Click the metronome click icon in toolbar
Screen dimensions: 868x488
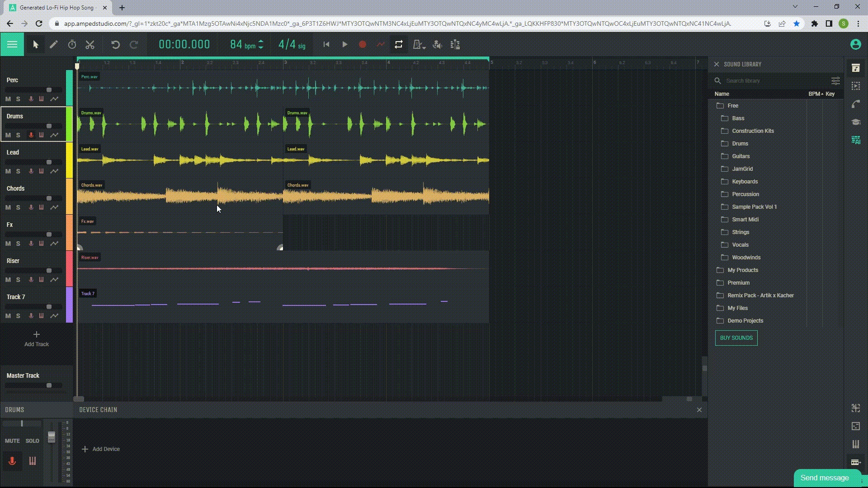coord(419,45)
